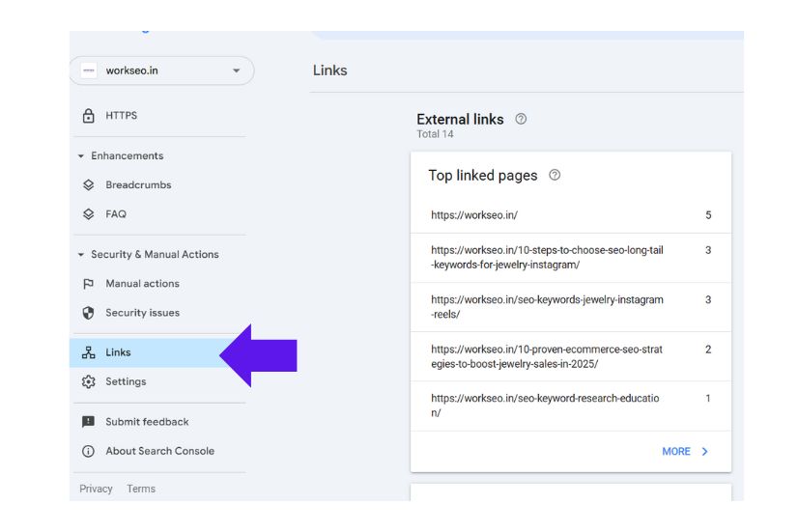Screen dimensions: 798x532
Task: Open Settings from the sidebar
Action: click(126, 381)
